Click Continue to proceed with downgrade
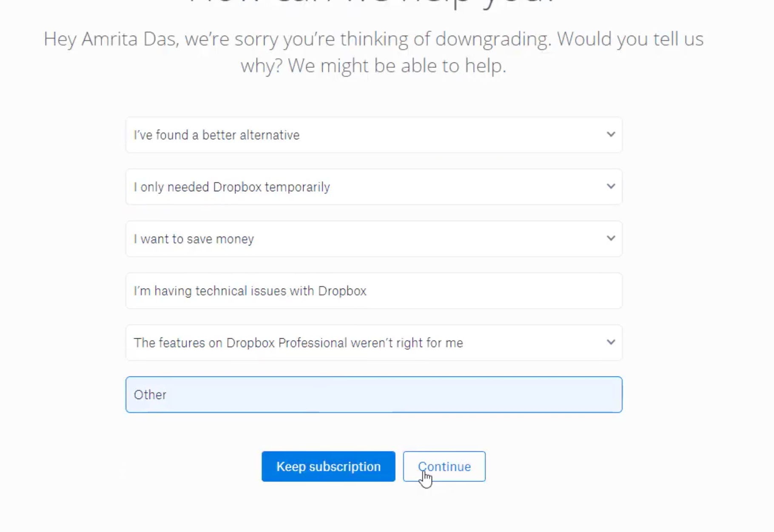 (444, 467)
